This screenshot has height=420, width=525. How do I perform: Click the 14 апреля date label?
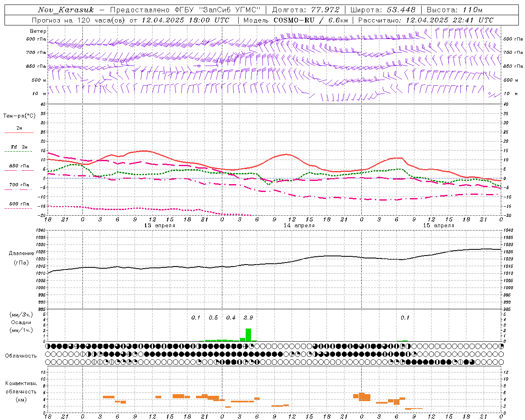(x=299, y=226)
